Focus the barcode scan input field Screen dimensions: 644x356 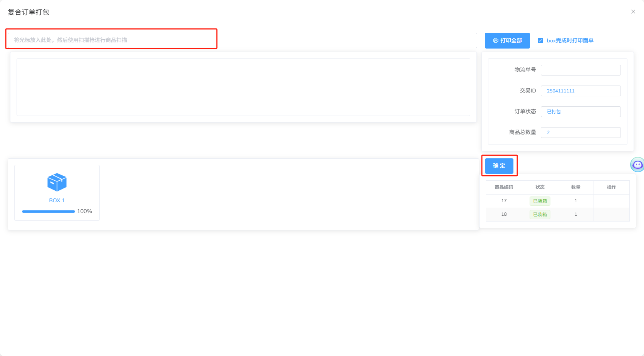click(x=242, y=40)
